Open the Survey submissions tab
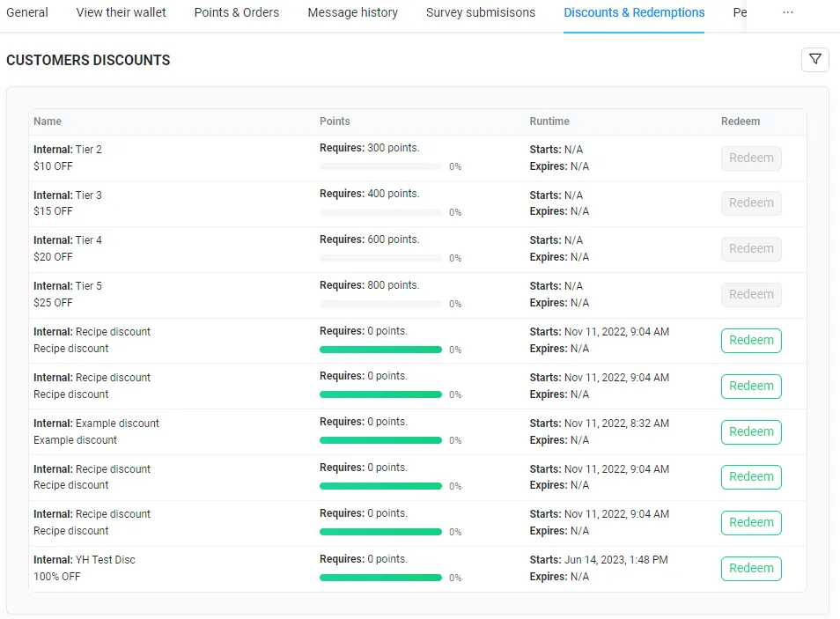The height and width of the screenshot is (619, 840). pyautogui.click(x=481, y=13)
